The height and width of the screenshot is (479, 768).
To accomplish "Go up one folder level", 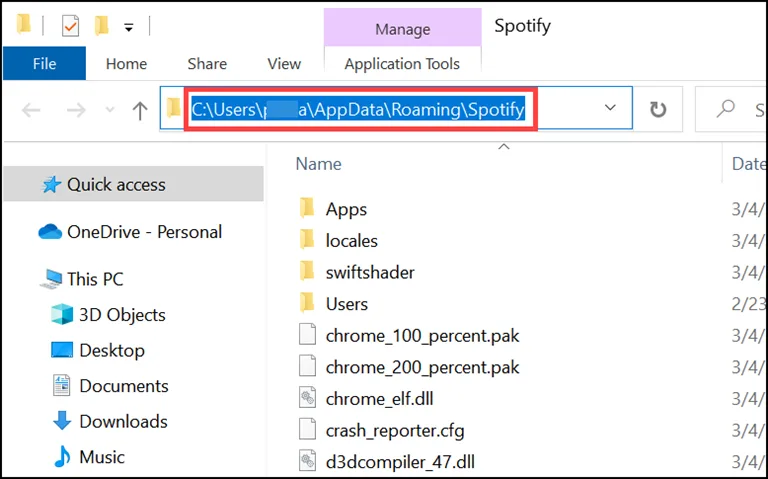I will point(140,110).
